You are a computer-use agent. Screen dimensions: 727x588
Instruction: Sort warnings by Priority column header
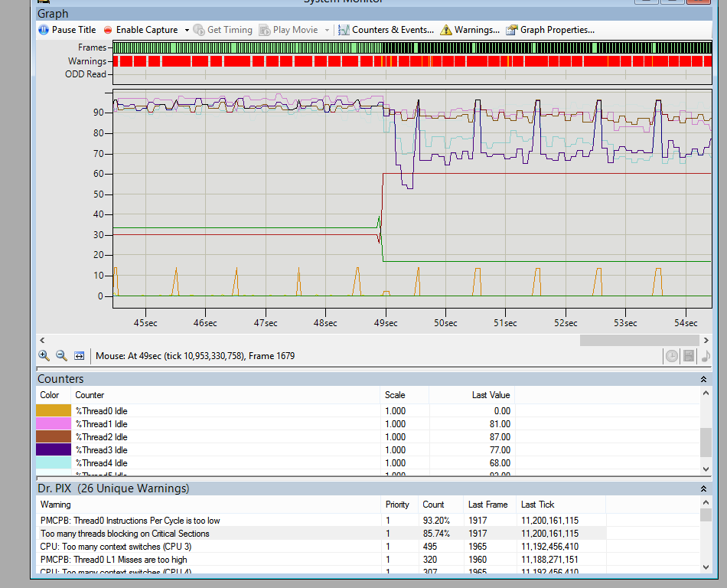point(397,505)
